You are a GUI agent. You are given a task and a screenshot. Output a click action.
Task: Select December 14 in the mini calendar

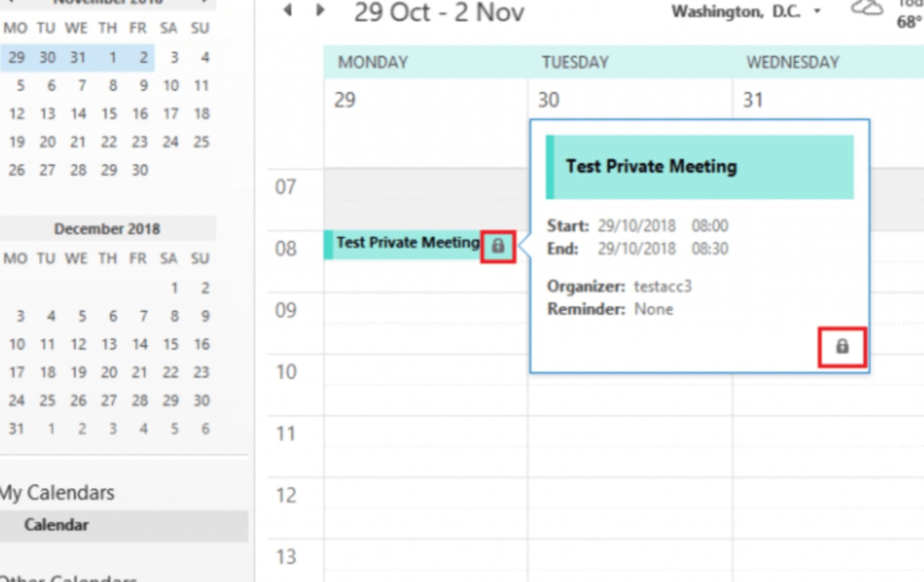tap(140, 344)
